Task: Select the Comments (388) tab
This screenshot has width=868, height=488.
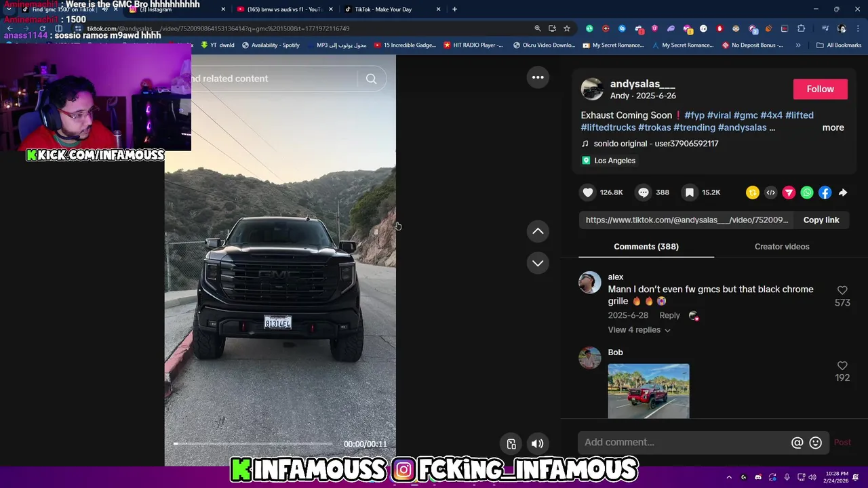Action: click(646, 247)
